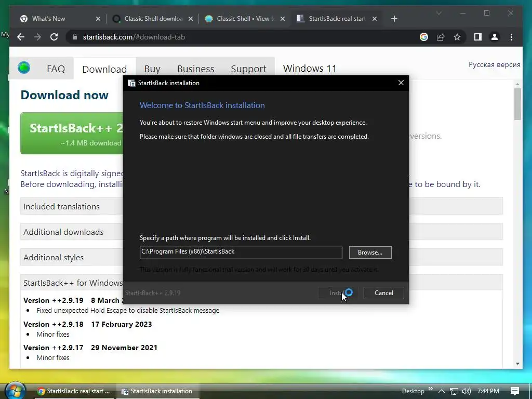Close the What's New tab
This screenshot has height=399, width=532.
pos(98,19)
